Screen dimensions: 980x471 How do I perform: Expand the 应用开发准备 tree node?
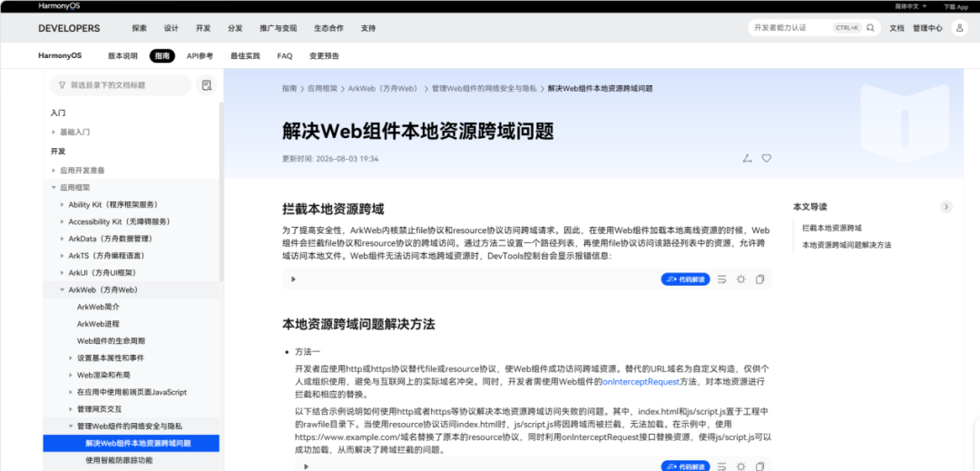coord(54,170)
